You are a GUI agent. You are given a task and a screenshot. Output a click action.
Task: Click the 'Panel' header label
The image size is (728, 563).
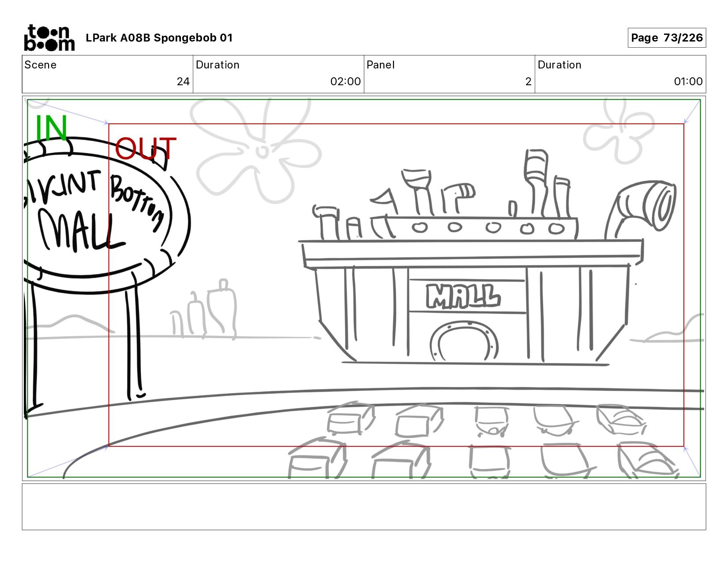[380, 65]
